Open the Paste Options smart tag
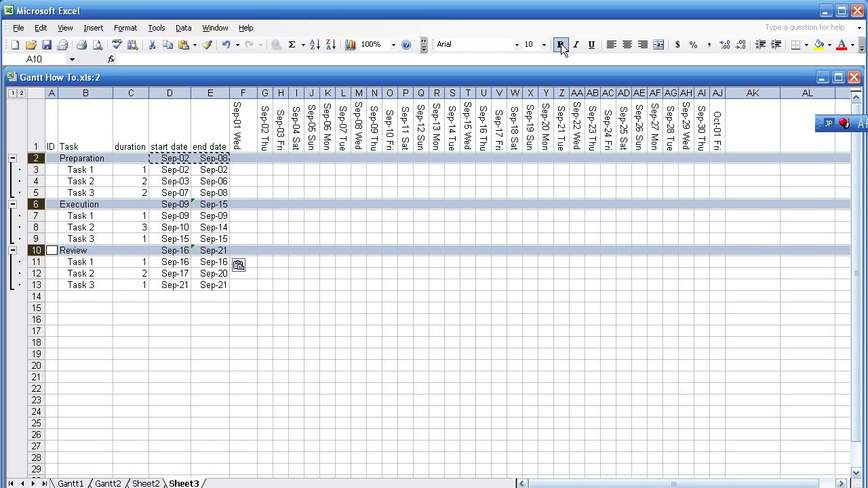This screenshot has height=488, width=868. point(239,266)
